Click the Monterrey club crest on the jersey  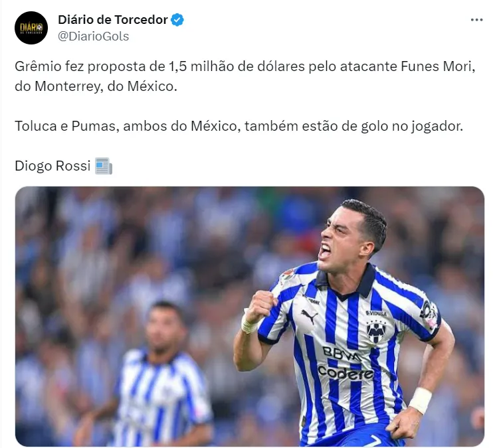coord(376,331)
